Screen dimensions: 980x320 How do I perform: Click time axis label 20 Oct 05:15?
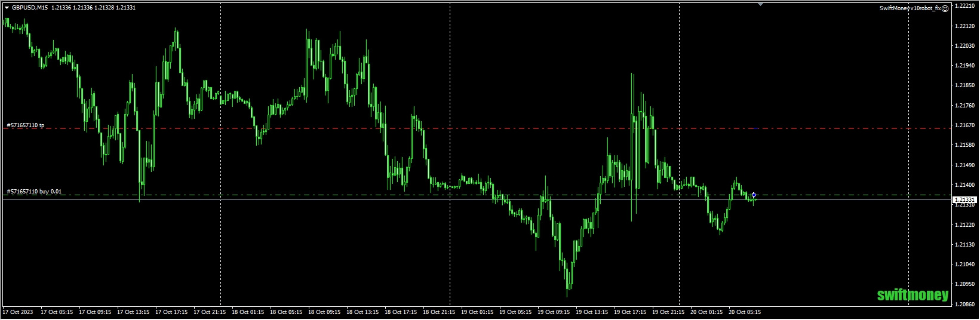(745, 312)
